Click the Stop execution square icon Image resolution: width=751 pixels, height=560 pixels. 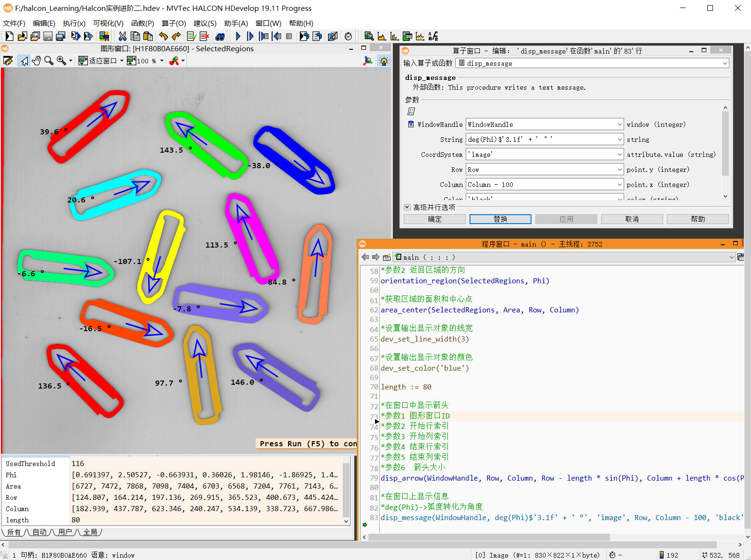coord(289,36)
